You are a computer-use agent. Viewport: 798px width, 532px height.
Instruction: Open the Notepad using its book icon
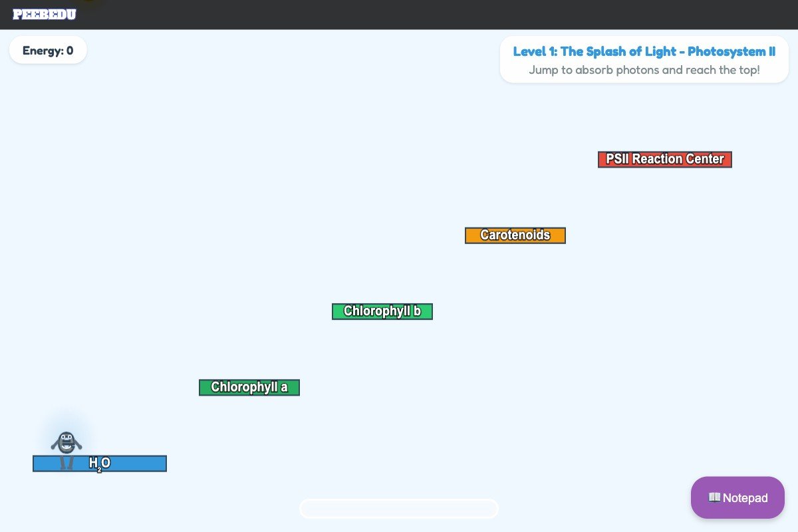pos(716,497)
